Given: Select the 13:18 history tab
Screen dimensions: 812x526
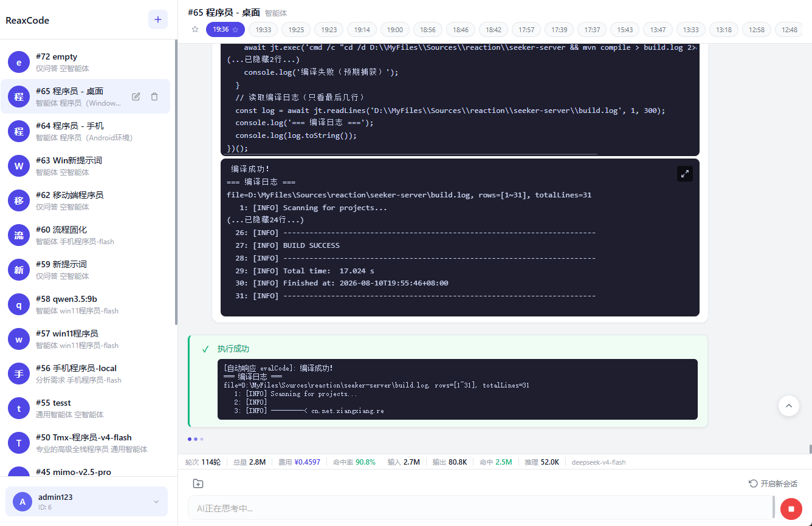Looking at the screenshot, I should coord(724,29).
